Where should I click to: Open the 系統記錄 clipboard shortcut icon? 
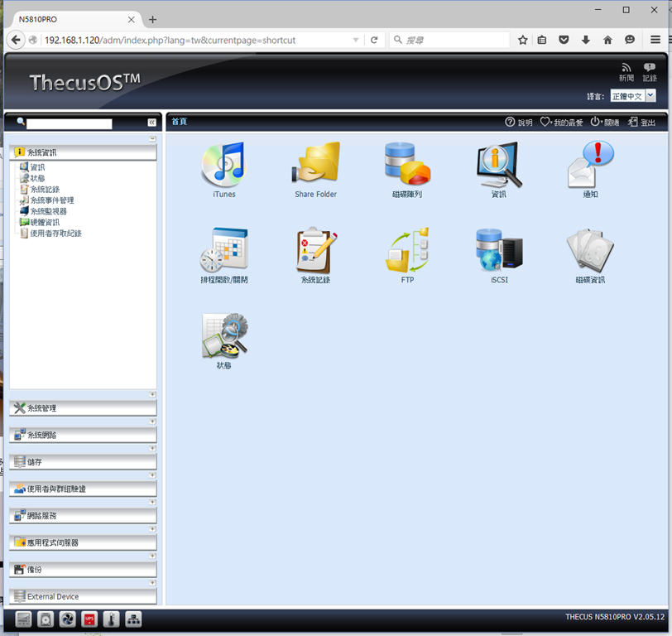coord(316,251)
